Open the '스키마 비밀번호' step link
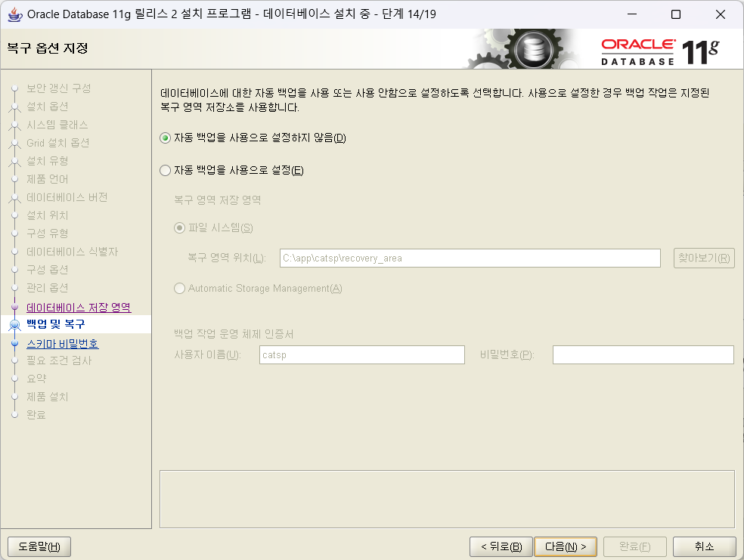 click(63, 343)
